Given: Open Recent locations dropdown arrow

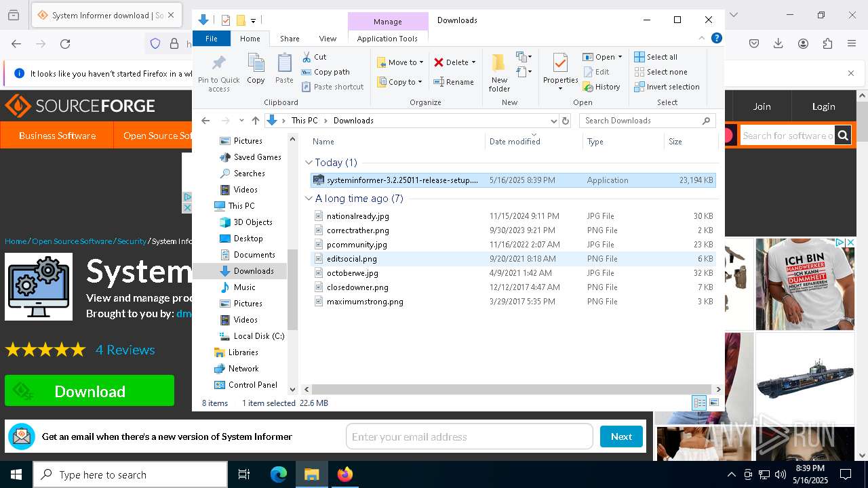Looking at the screenshot, I should (x=241, y=121).
